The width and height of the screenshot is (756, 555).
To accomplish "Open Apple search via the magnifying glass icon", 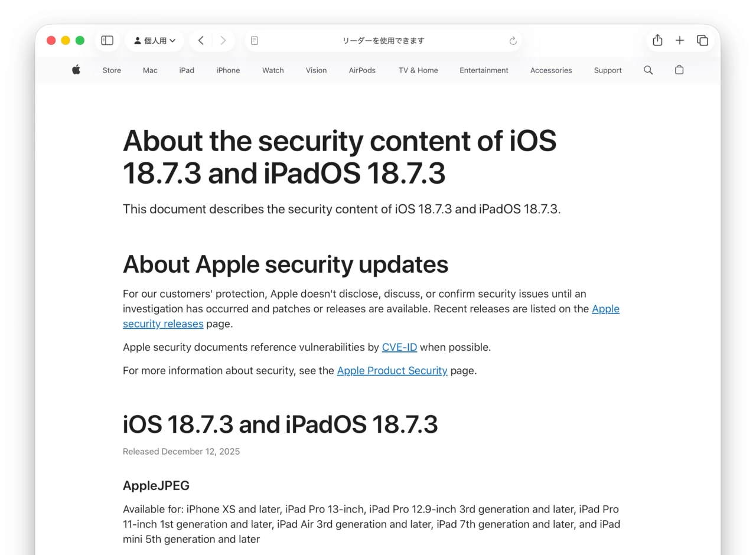I will [648, 70].
